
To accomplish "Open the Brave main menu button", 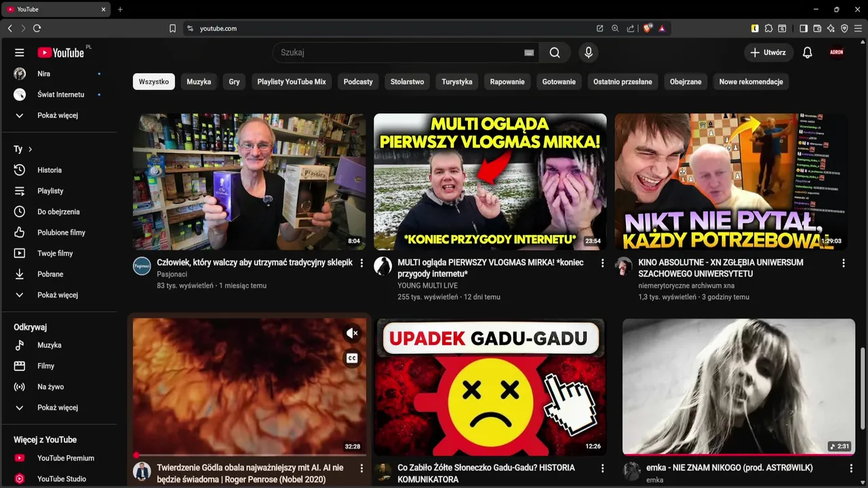I will [x=859, y=28].
